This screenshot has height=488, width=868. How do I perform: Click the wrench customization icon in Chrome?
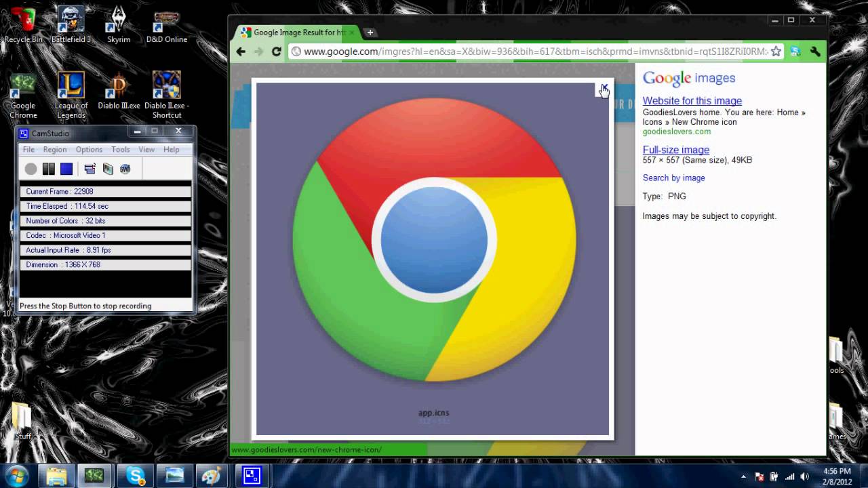tap(815, 51)
